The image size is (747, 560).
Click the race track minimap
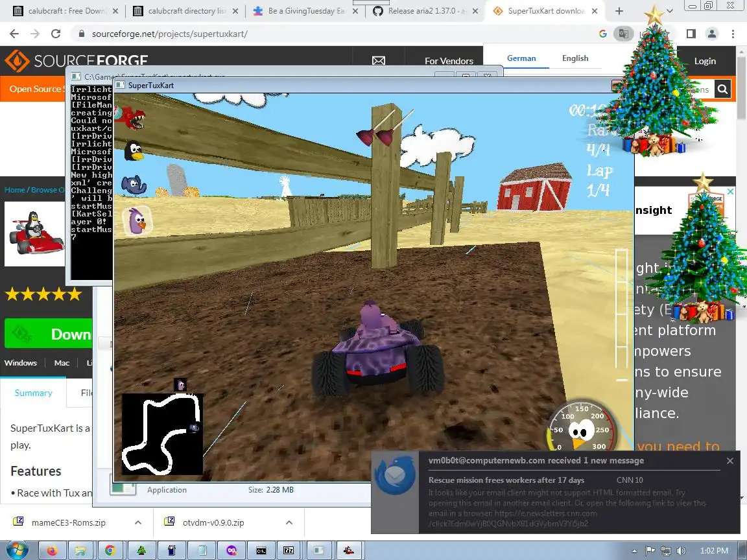point(163,434)
